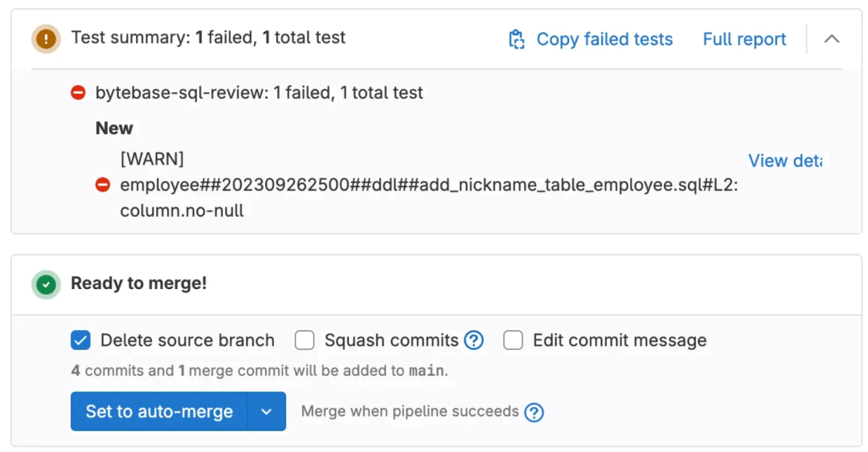Screen dimensions: 868x452
Task: Select the add_nickname_table_employee.sql test name
Action: [x=428, y=185]
